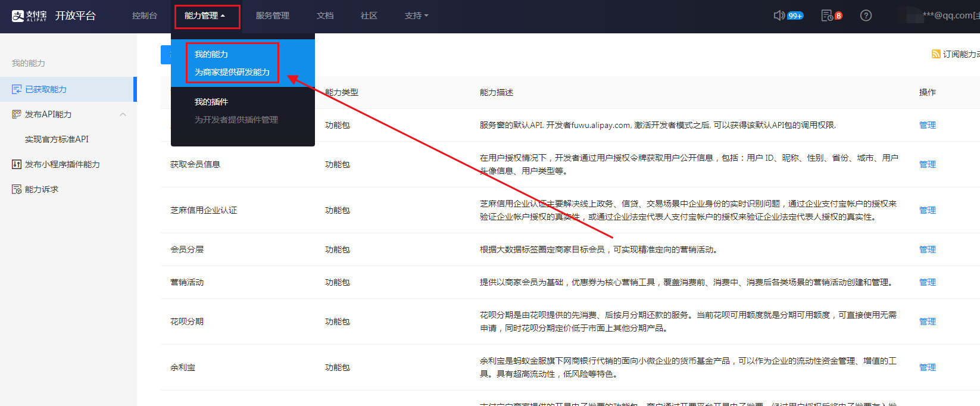Go to the 控制台 tab
The height and width of the screenshot is (406, 980).
[x=145, y=16]
